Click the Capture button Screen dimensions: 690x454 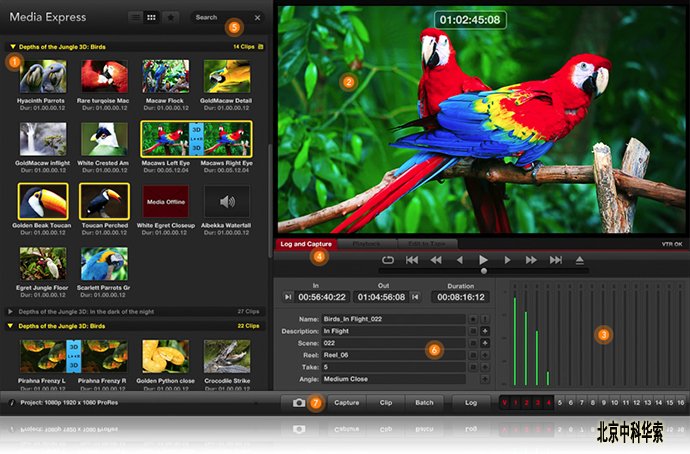pos(347,403)
